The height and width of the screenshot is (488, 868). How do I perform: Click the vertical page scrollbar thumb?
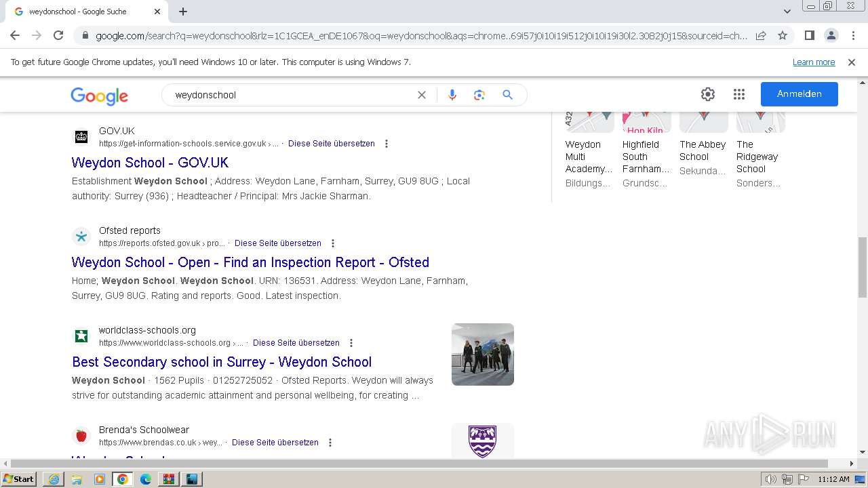(862, 268)
